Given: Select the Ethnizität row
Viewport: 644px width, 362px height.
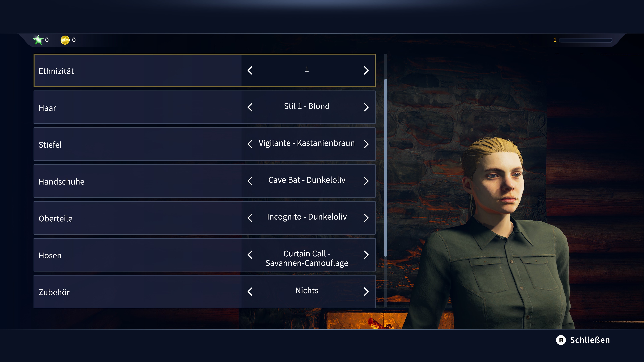Looking at the screenshot, I should click(x=204, y=70).
